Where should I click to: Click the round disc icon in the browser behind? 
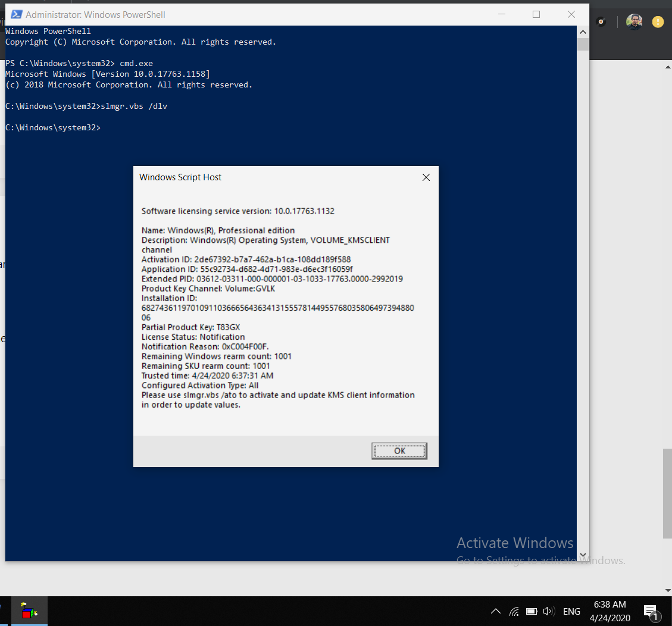pyautogui.click(x=601, y=21)
